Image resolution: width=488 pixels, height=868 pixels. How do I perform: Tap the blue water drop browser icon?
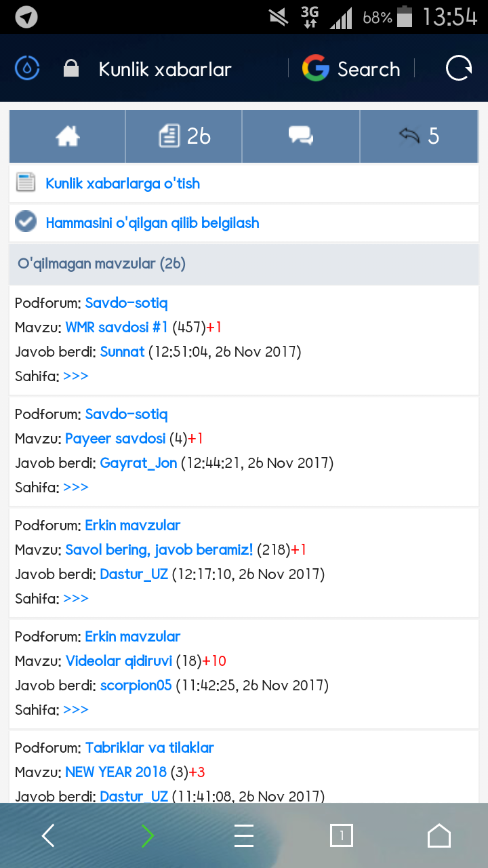27,68
